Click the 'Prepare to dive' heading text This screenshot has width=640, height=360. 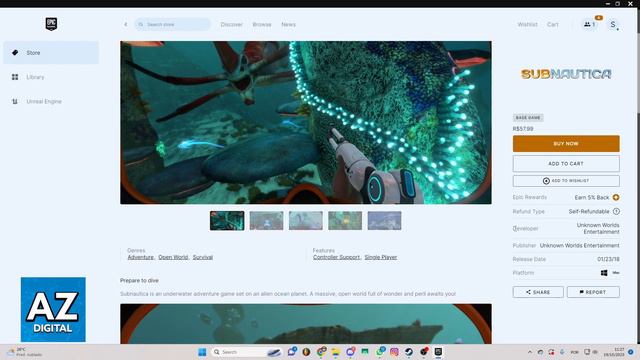(x=139, y=280)
